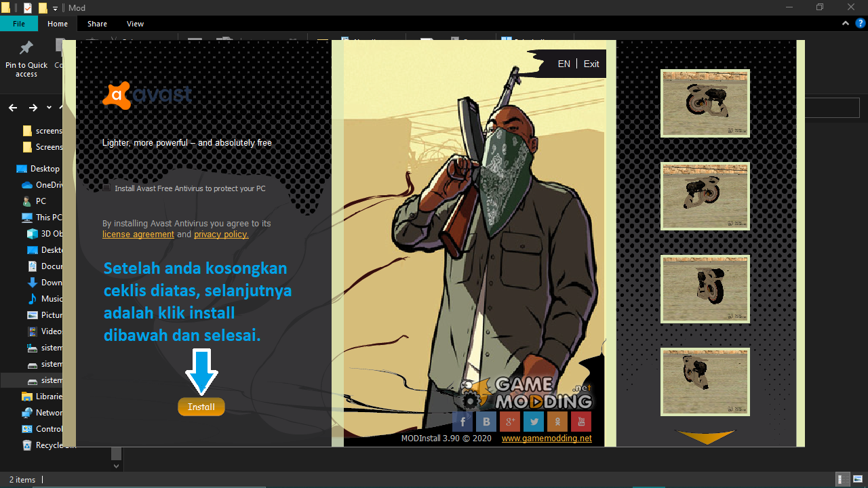Viewport: 868px width, 488px height.
Task: Select the third motorcycle preview thumbnail
Action: [705, 289]
